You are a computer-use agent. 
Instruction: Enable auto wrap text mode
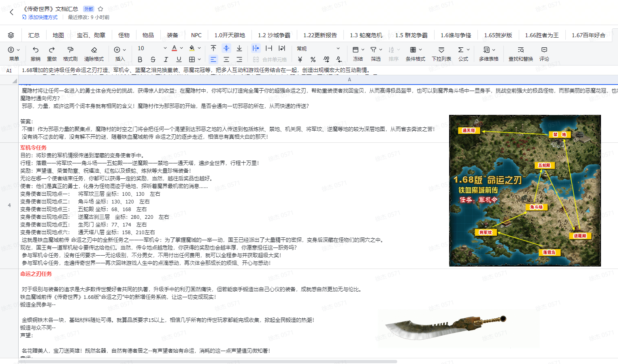pyautogui.click(x=282, y=48)
